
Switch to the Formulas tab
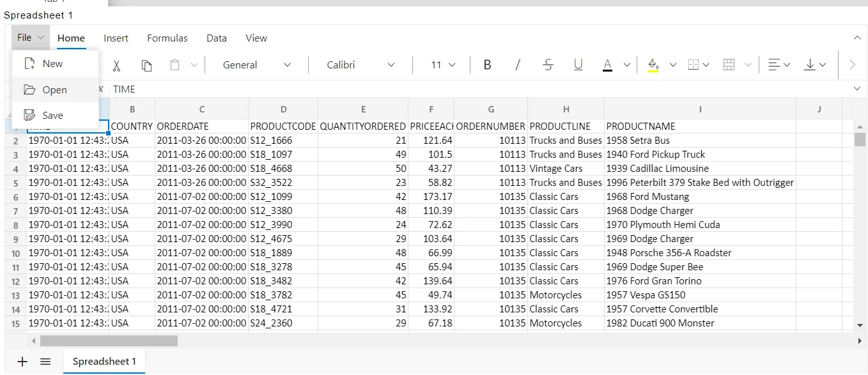167,38
